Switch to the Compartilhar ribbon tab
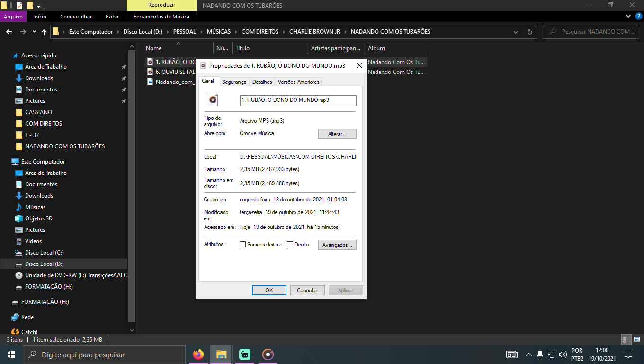This screenshot has width=644, height=364. pyautogui.click(x=76, y=17)
